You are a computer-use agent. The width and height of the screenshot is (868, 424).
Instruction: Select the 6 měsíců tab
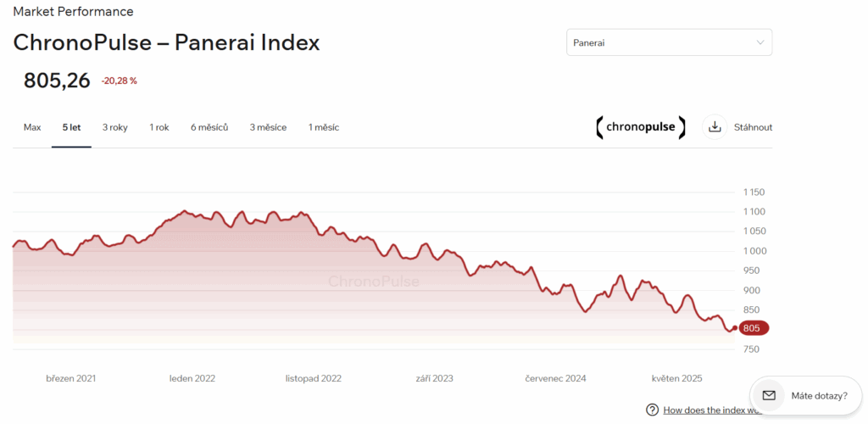coord(209,127)
